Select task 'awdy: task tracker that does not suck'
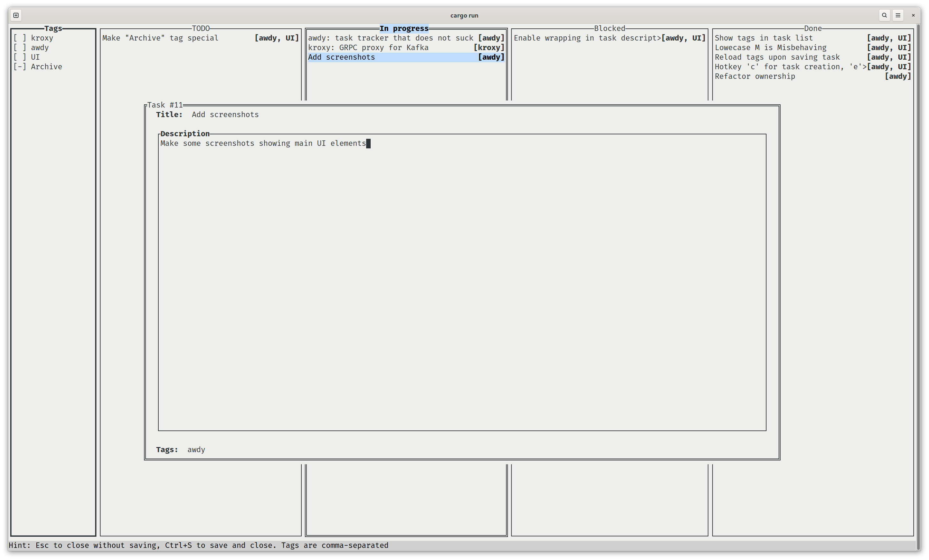 tap(406, 38)
